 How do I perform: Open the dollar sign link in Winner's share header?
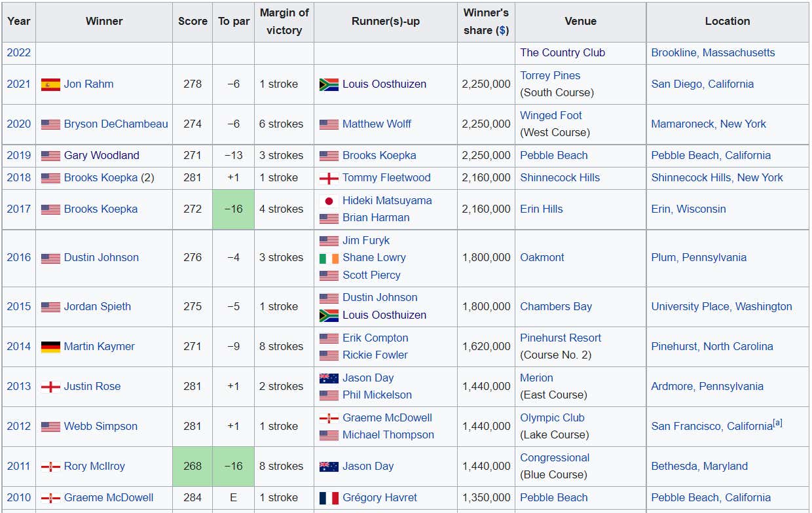coord(502,30)
